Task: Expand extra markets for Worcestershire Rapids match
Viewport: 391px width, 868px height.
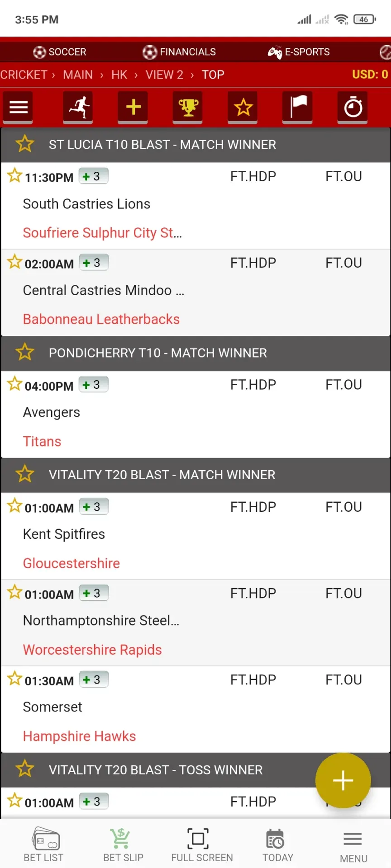Action: pos(93,593)
